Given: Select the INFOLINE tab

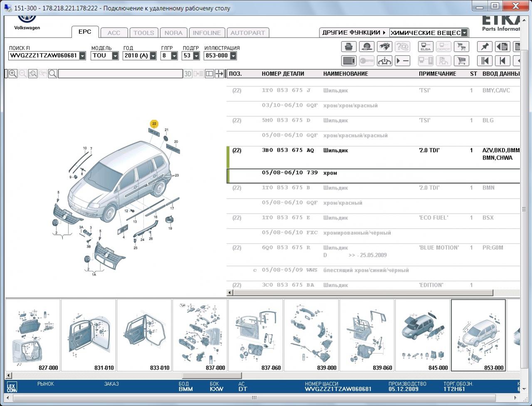Looking at the screenshot, I should [207, 33].
